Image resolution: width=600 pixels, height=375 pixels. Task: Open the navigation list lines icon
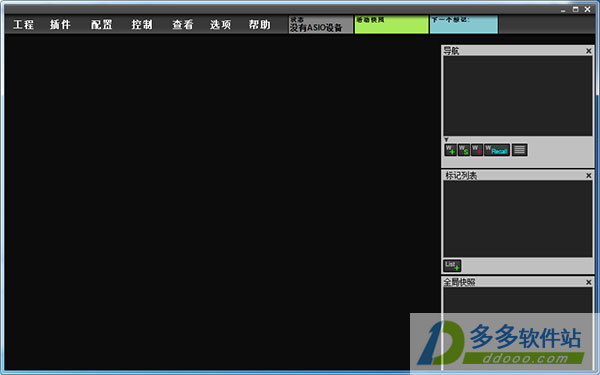(x=519, y=150)
